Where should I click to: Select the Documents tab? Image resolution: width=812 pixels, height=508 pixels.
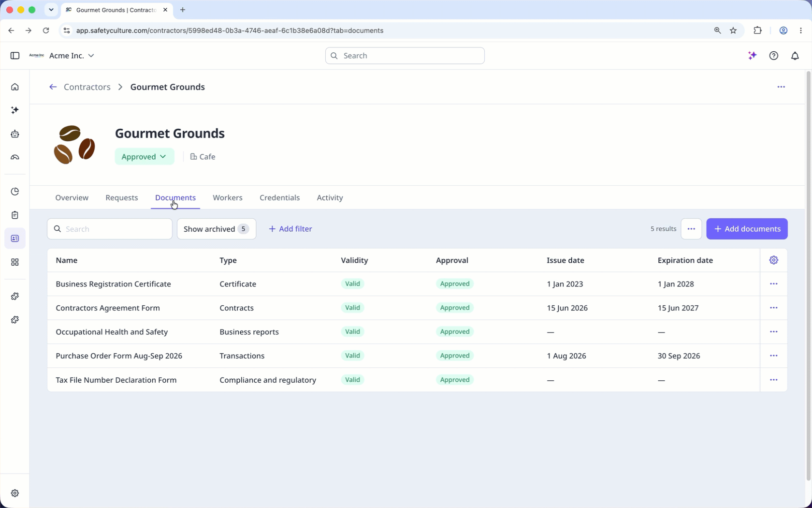175,198
